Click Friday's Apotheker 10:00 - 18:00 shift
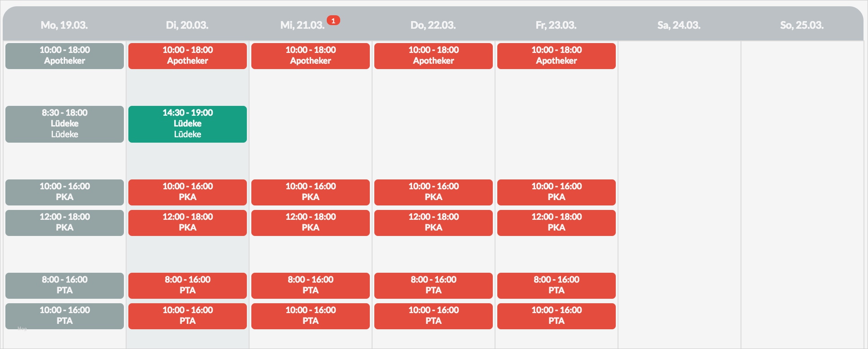The image size is (868, 349). (557, 56)
